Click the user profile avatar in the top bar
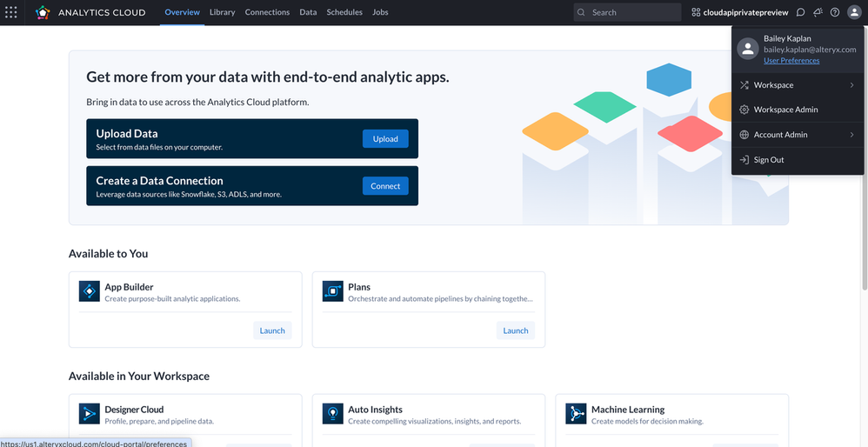The height and width of the screenshot is (447, 868). [853, 12]
